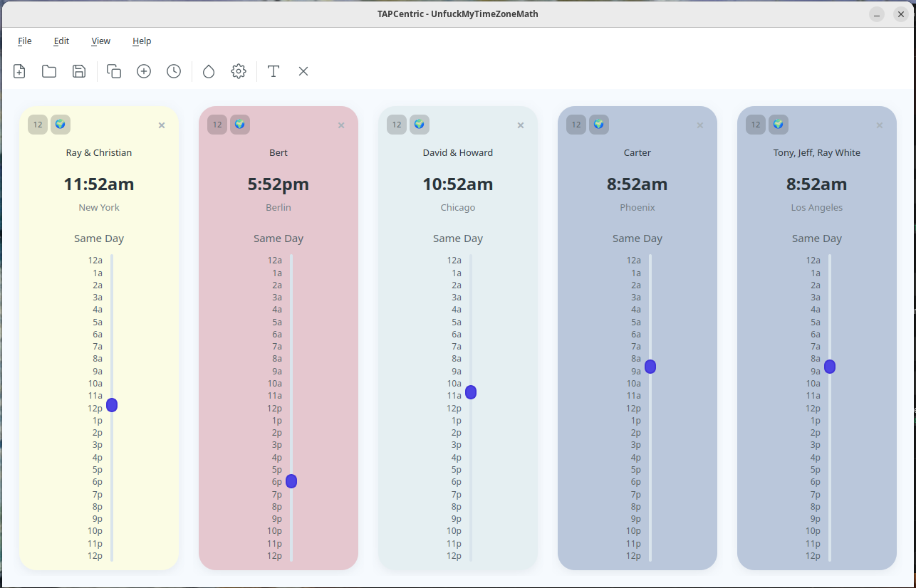Open the File menu
This screenshot has width=916, height=588.
coord(25,41)
